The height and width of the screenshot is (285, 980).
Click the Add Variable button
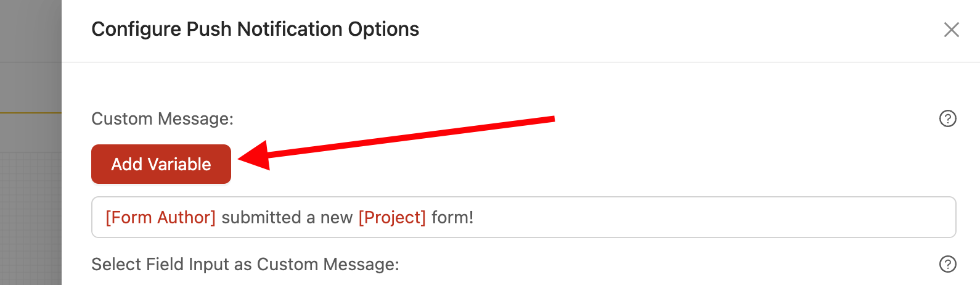pos(161,164)
